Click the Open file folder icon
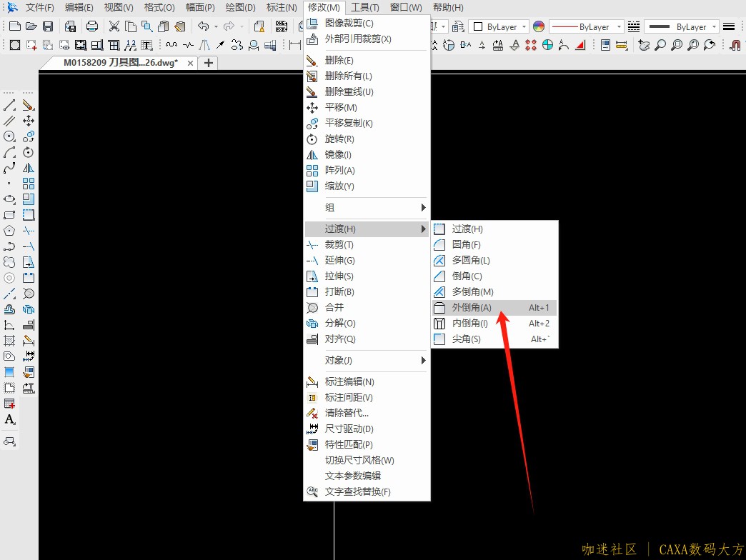The width and height of the screenshot is (746, 560). 31,26
